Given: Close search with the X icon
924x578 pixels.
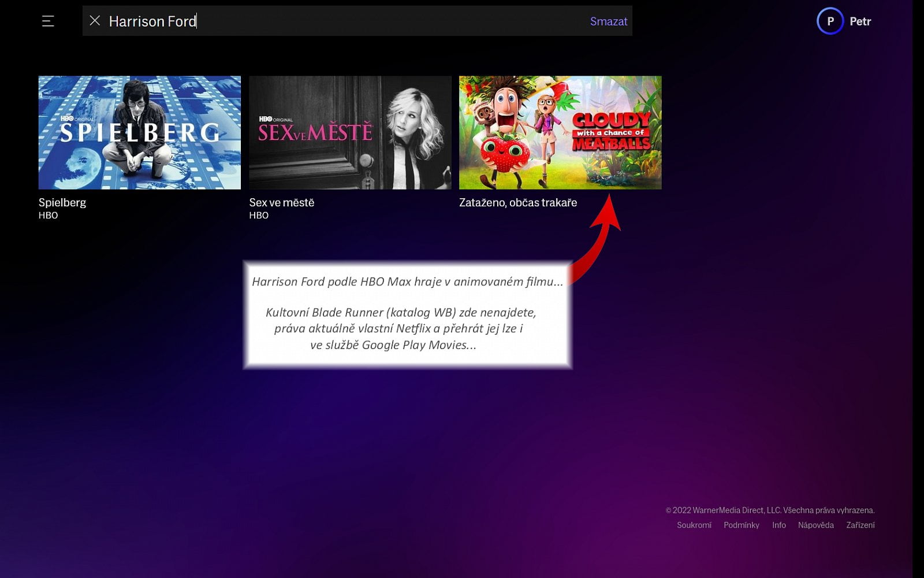Looking at the screenshot, I should [x=95, y=21].
